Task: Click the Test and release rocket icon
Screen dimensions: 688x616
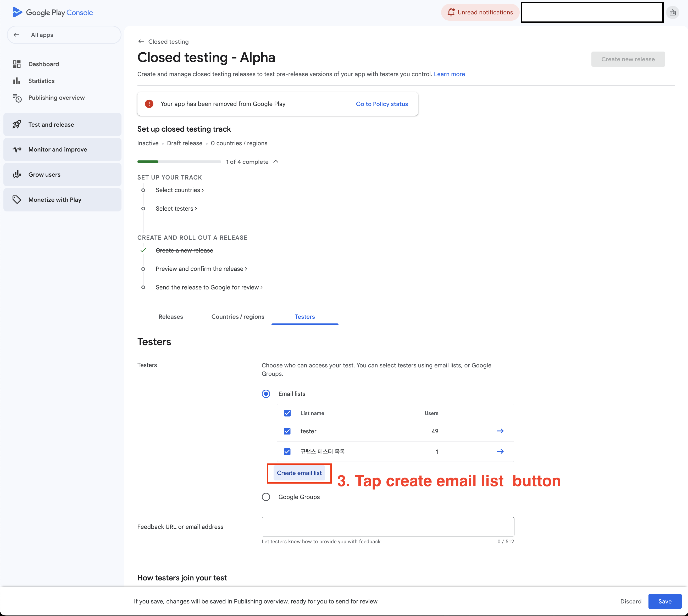Action: 17,125
